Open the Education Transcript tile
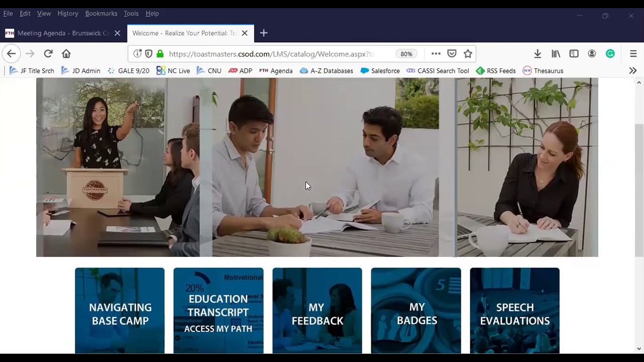This screenshot has height=362, width=644. [218, 311]
